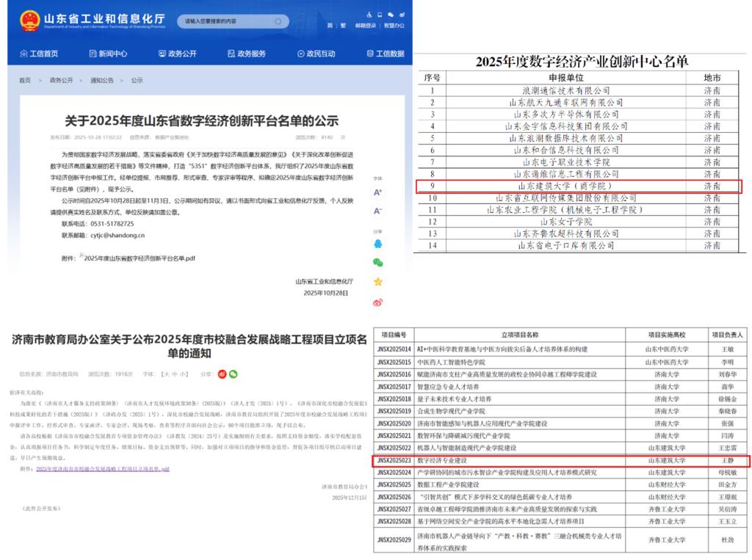Click the mobile version icon in the header
The image size is (752, 560).
click(x=380, y=15)
